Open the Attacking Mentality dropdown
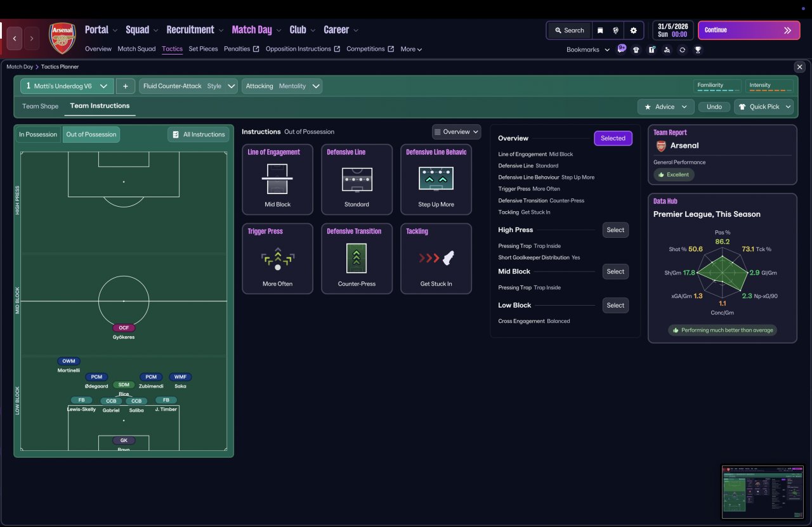The width and height of the screenshot is (812, 527). (x=282, y=86)
